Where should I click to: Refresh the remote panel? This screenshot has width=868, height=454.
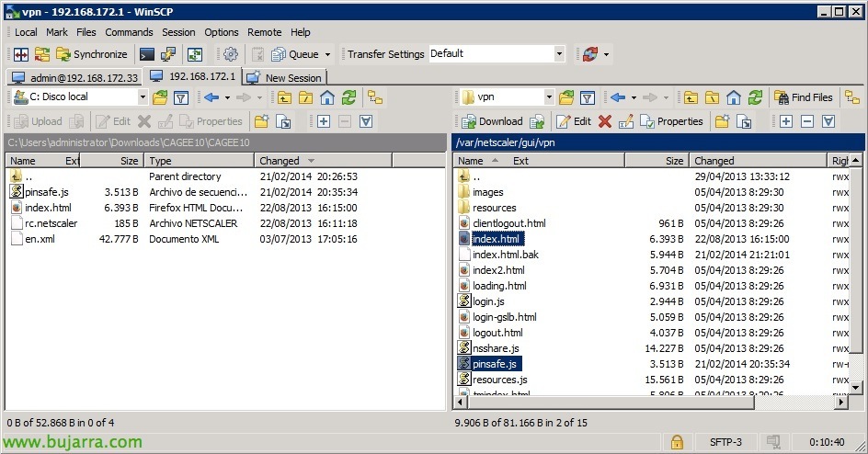(755, 98)
